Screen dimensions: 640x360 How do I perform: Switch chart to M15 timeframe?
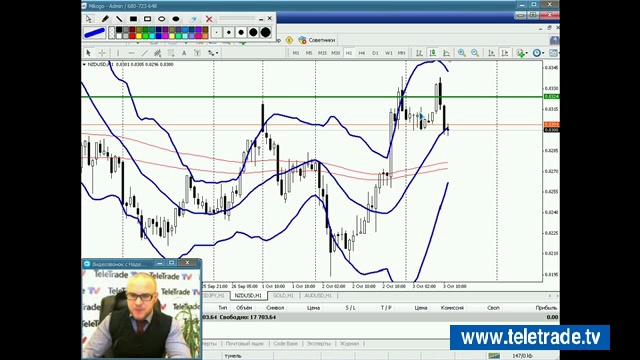[x=322, y=53]
